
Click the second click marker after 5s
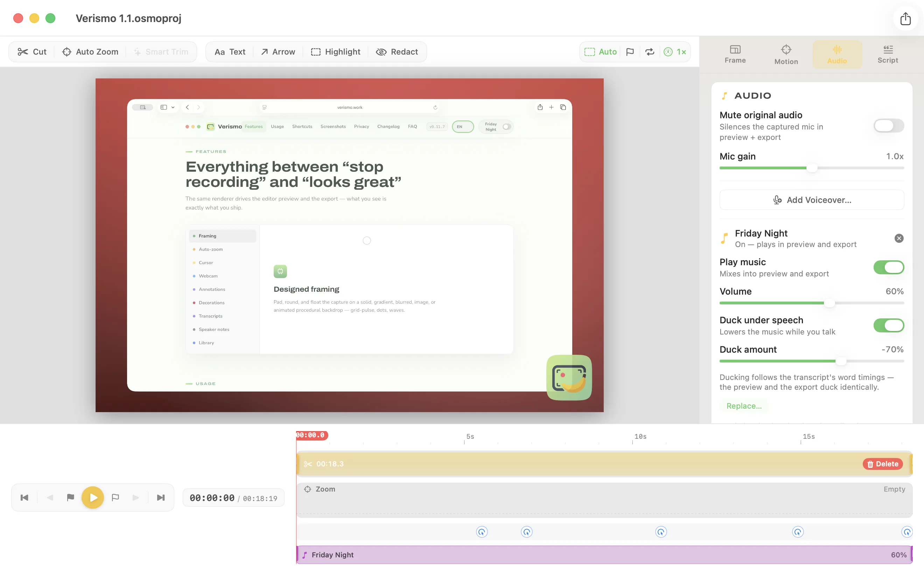pyautogui.click(x=527, y=532)
